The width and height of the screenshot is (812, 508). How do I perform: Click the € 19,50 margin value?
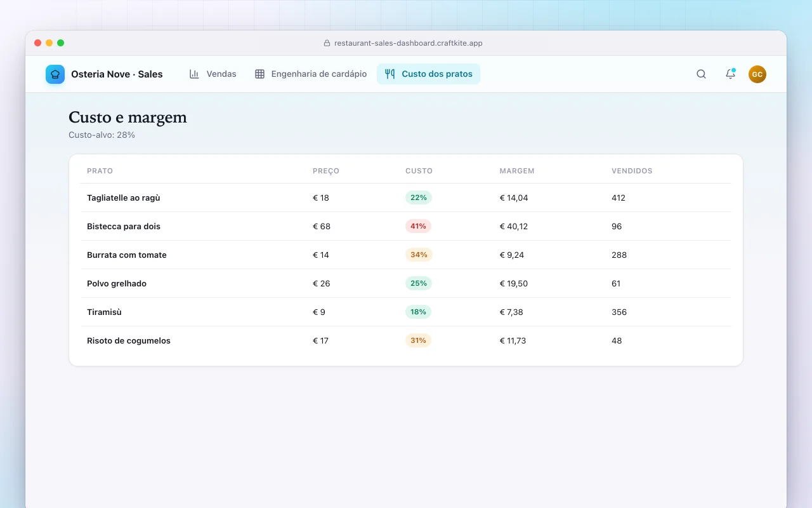(514, 283)
